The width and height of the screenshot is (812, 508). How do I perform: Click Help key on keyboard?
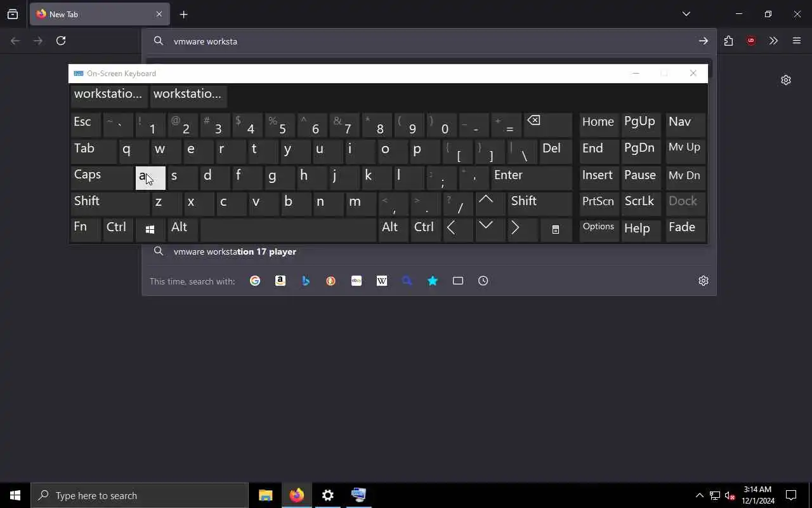click(x=642, y=230)
